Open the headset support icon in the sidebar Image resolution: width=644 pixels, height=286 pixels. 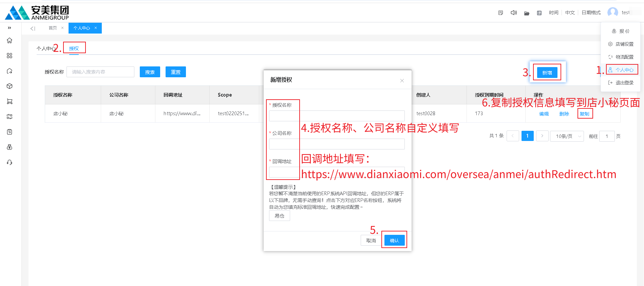tap(10, 162)
